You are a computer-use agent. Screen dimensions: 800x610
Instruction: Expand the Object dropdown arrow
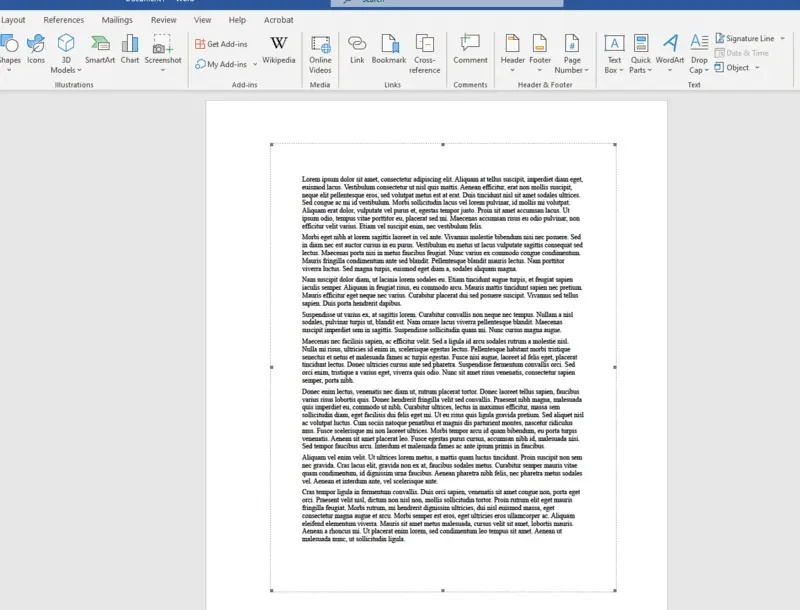(x=757, y=67)
